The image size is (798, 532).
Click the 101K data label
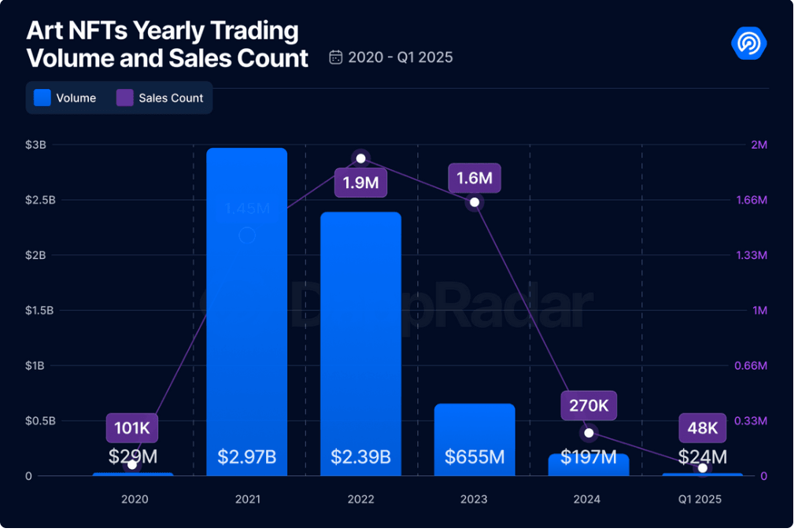pos(132,428)
